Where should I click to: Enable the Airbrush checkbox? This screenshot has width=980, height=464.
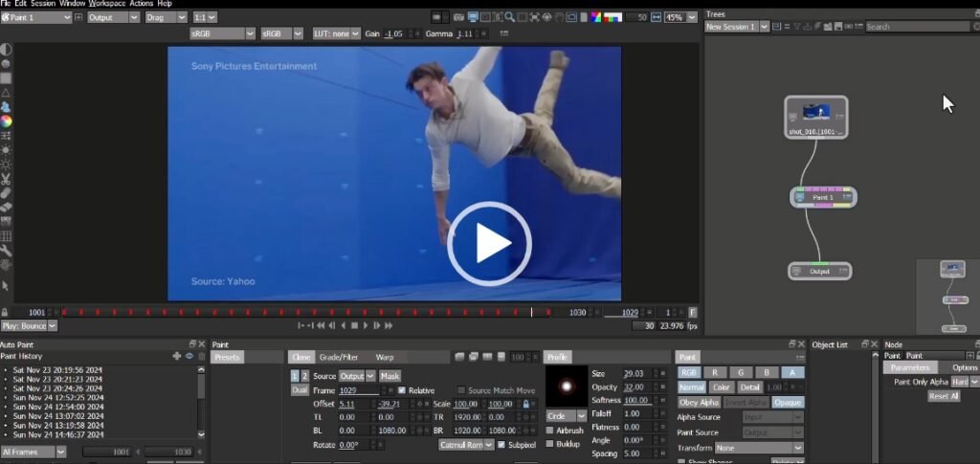pos(550,431)
